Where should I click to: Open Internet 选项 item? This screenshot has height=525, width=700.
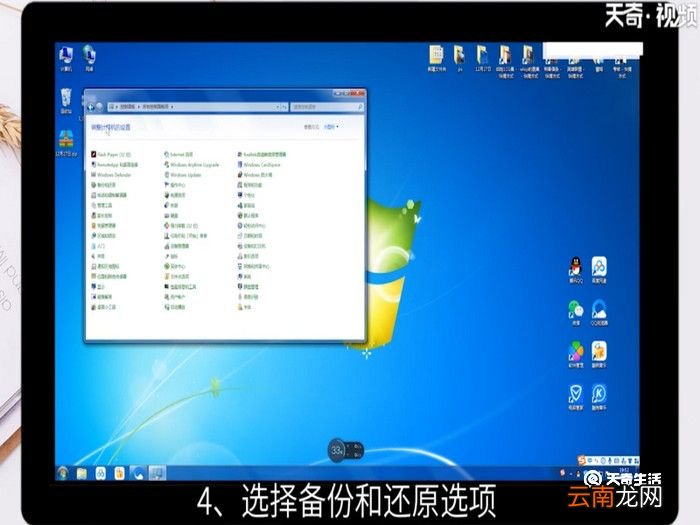(x=178, y=154)
